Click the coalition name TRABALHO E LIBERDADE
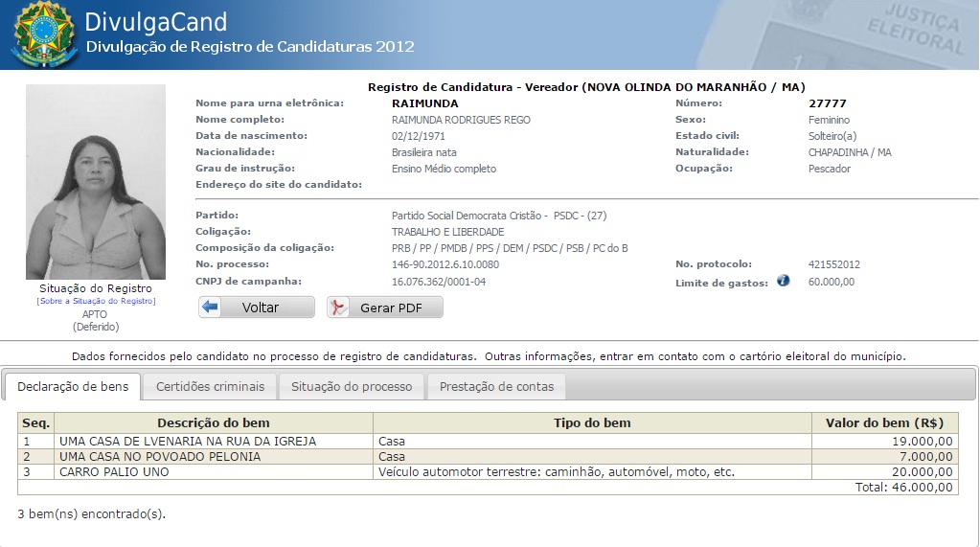Viewport: 980px width, 547px height. click(x=447, y=231)
